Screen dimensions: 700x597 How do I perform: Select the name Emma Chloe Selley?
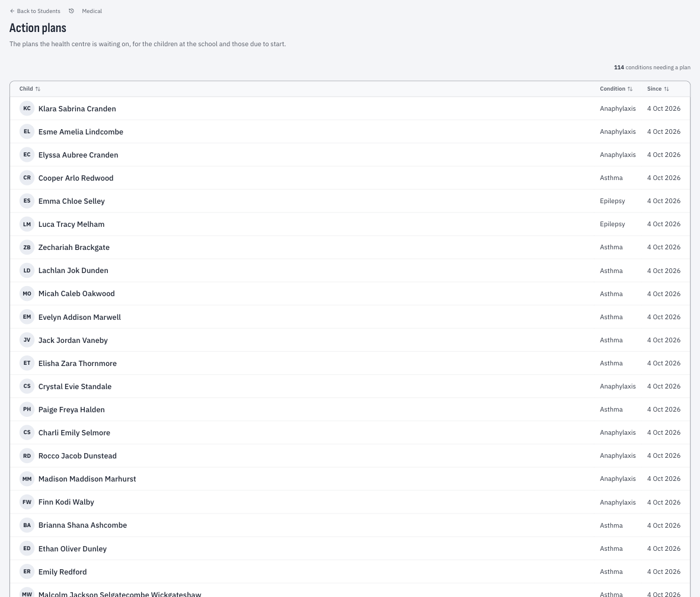pos(72,201)
